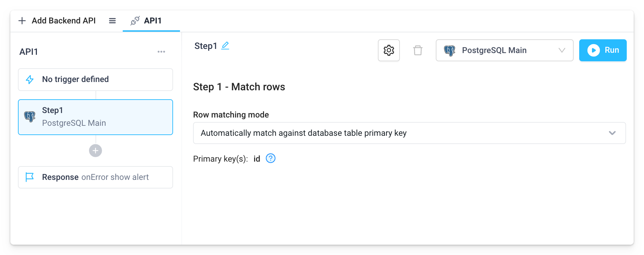This screenshot has width=644, height=255.
Task: Switch to the API1 tab
Action: click(151, 20)
